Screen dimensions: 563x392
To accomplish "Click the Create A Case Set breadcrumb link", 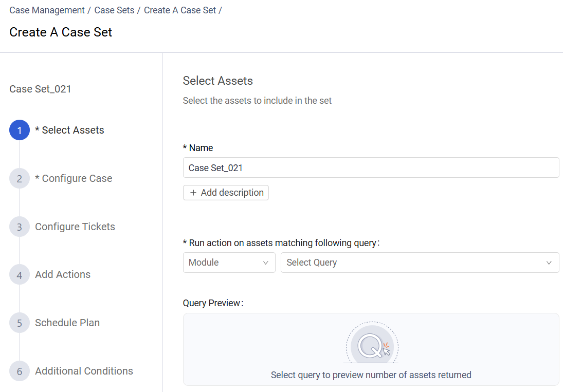I will [179, 10].
